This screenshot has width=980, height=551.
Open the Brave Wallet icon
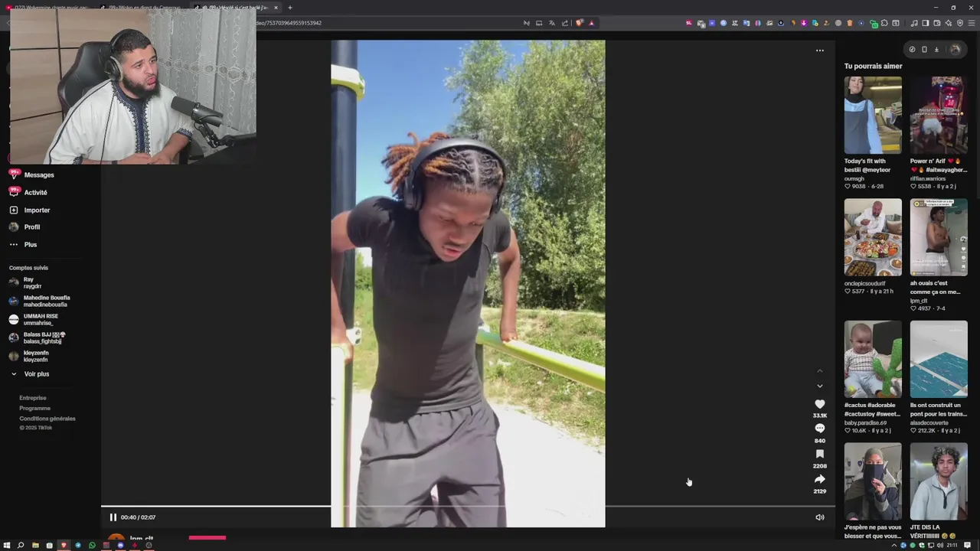tap(937, 23)
